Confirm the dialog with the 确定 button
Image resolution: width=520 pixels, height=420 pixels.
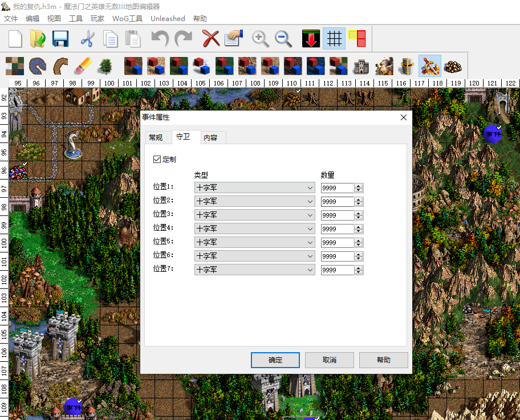[275, 360]
